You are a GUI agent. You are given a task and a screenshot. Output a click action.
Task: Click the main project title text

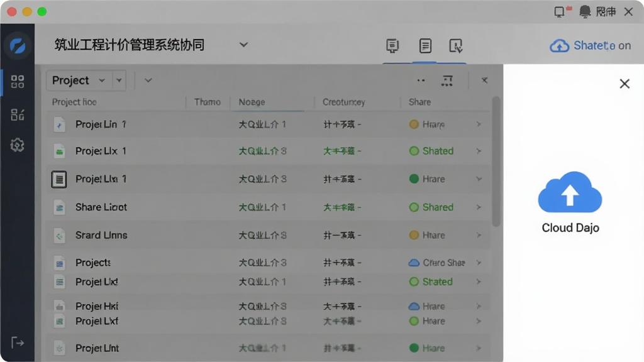pos(130,45)
